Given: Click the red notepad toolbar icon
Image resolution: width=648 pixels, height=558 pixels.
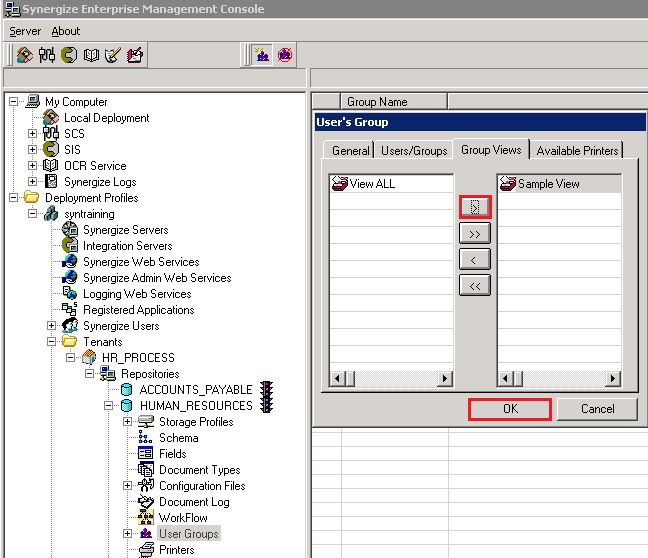Looking at the screenshot, I should [x=135, y=55].
